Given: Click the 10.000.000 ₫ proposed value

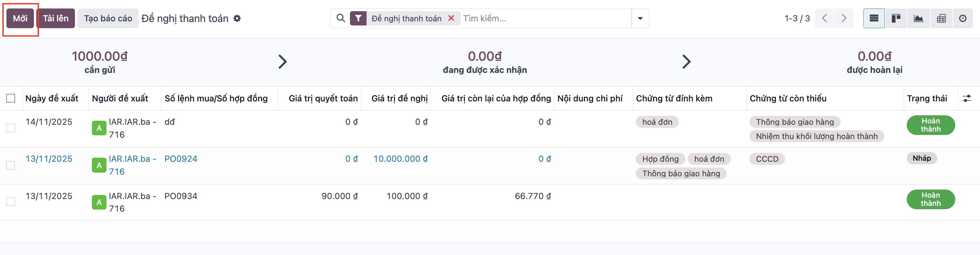Looking at the screenshot, I should pos(400,159).
